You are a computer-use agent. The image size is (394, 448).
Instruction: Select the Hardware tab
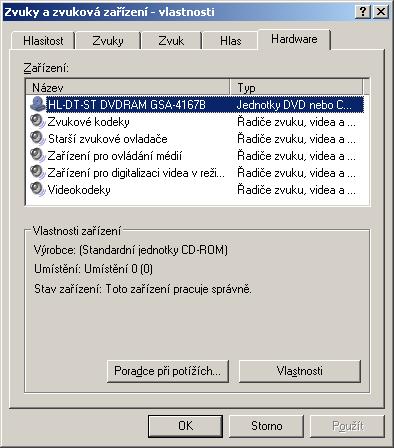(294, 39)
